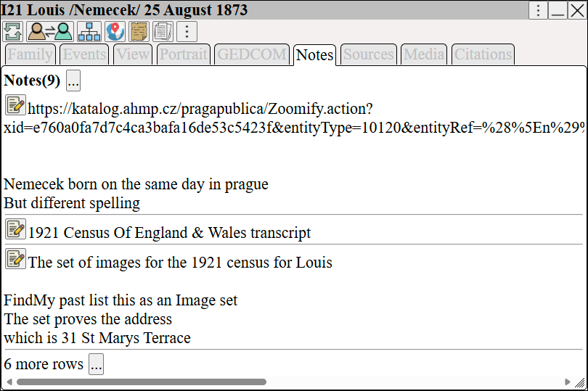Viewport: 588px width, 391px height.
Task: Click the refresh/reload arrows icon
Action: tap(13, 31)
